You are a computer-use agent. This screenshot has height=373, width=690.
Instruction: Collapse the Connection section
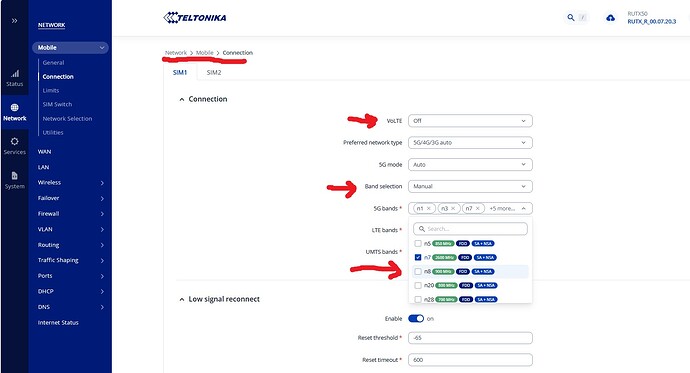(x=181, y=99)
